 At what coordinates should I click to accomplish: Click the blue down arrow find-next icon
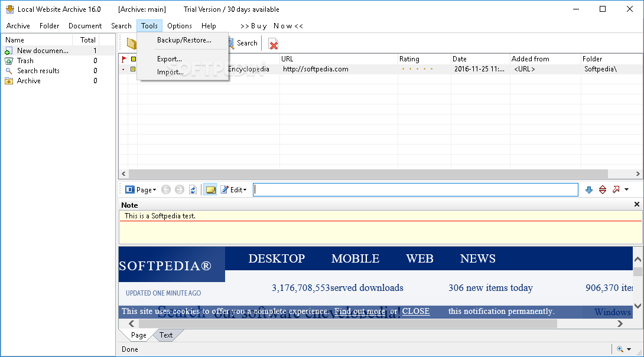tap(589, 189)
